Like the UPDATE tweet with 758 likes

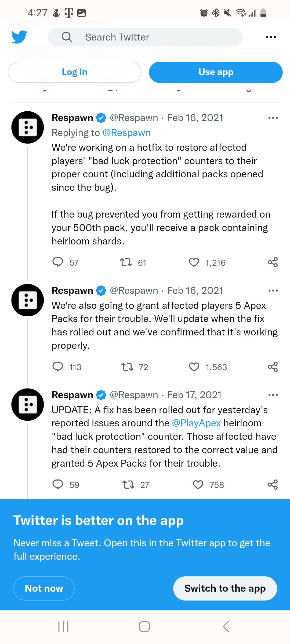[x=198, y=485]
